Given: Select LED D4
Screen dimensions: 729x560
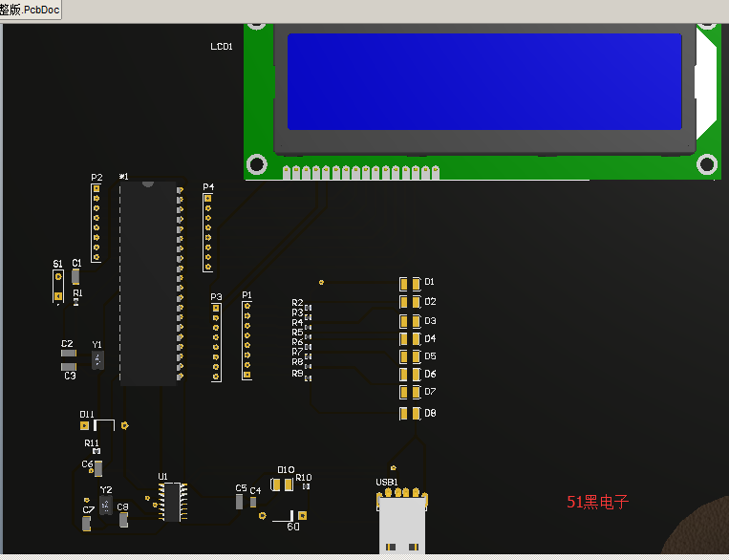Looking at the screenshot, I should click(x=410, y=338).
